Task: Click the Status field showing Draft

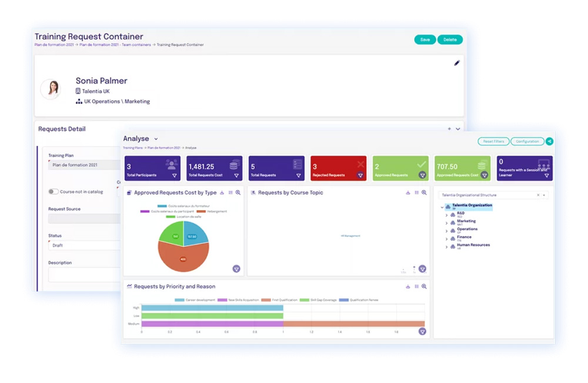Action: 84,245
